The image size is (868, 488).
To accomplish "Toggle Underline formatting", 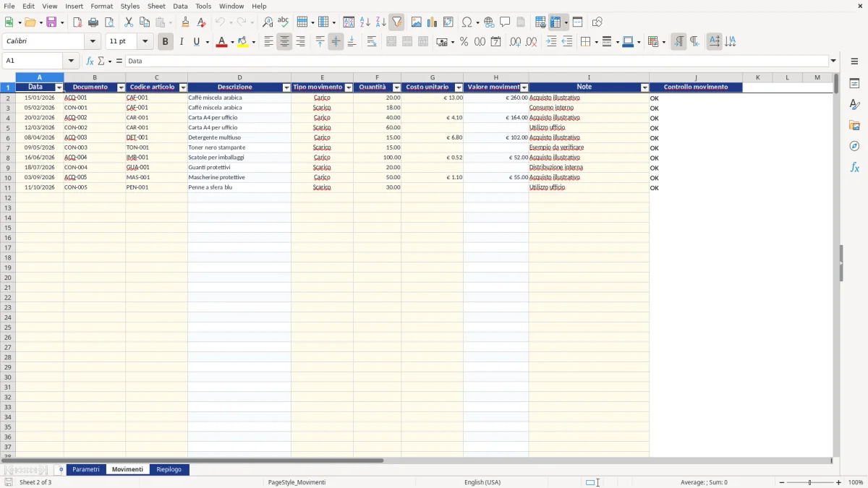I will pyautogui.click(x=196, y=42).
